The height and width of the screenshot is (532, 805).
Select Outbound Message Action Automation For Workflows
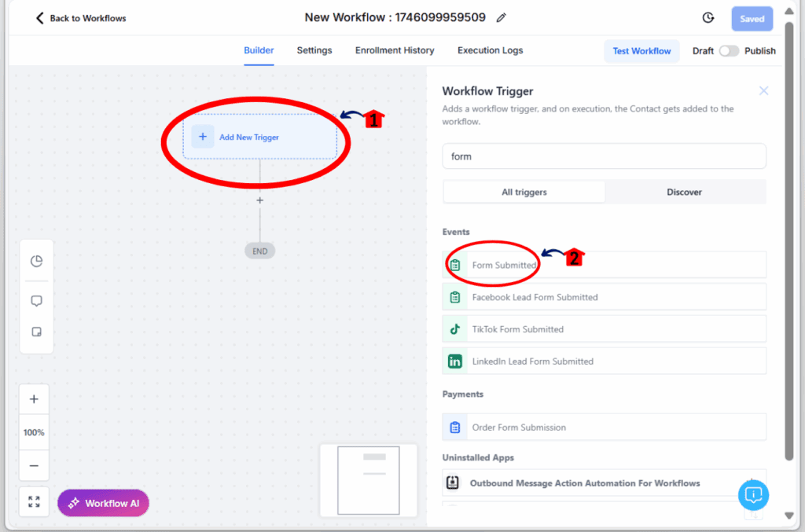point(605,482)
